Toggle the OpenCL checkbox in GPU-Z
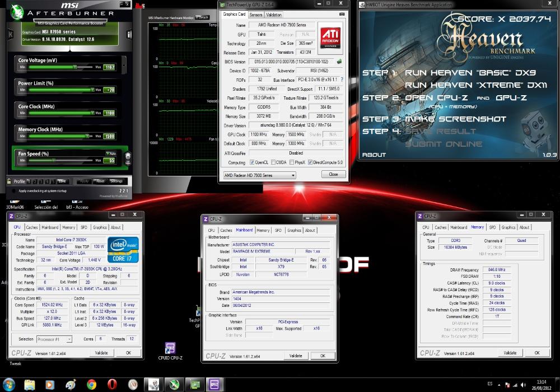The image size is (560, 392). [x=252, y=162]
